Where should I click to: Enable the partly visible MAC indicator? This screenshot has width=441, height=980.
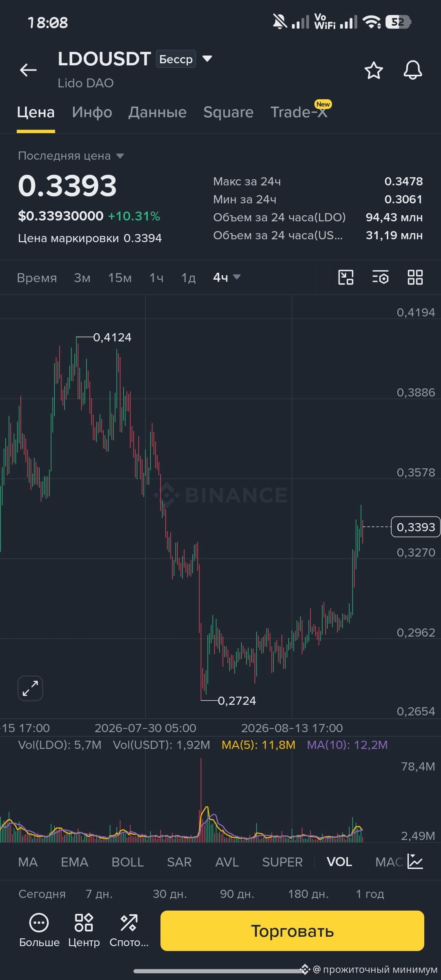coord(389,862)
